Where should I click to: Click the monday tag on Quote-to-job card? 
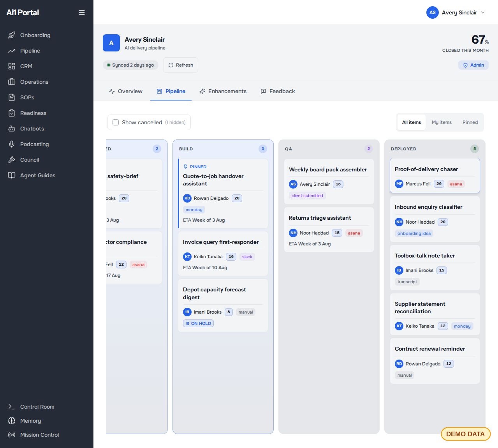[x=194, y=210]
